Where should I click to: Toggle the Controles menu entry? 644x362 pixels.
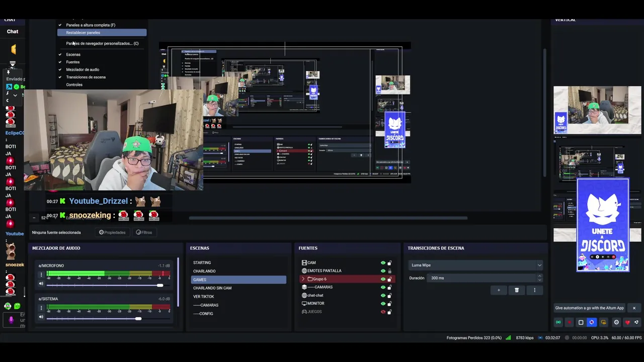pos(74,84)
